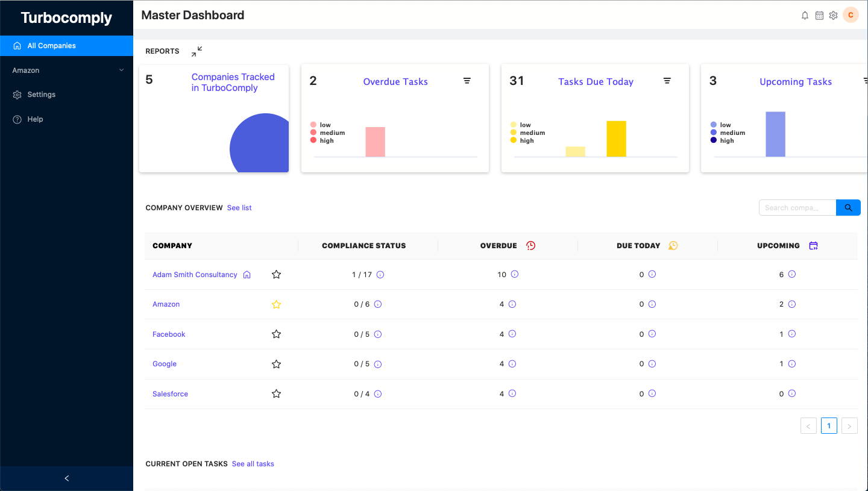Click the Overdue Tasks card title
868x491 pixels.
(395, 82)
